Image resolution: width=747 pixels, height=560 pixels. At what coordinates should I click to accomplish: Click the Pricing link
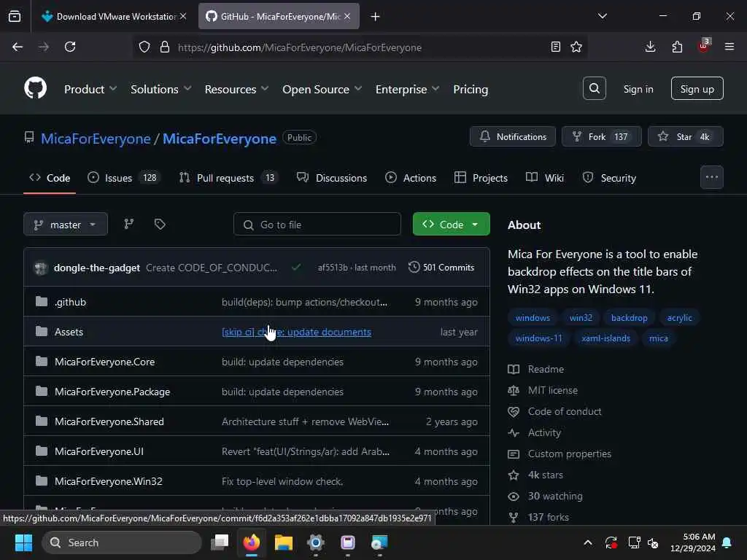click(471, 89)
